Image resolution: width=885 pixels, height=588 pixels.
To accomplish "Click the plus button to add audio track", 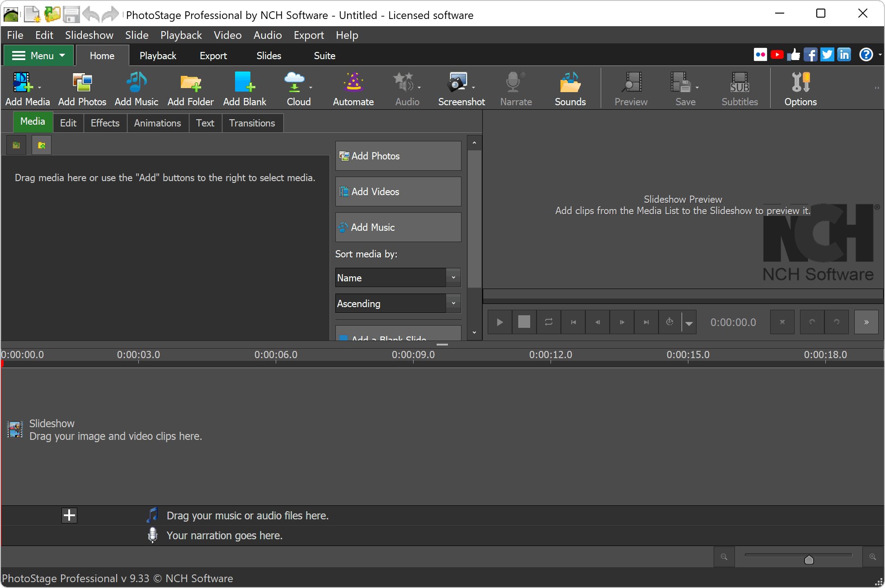I will pyautogui.click(x=69, y=515).
